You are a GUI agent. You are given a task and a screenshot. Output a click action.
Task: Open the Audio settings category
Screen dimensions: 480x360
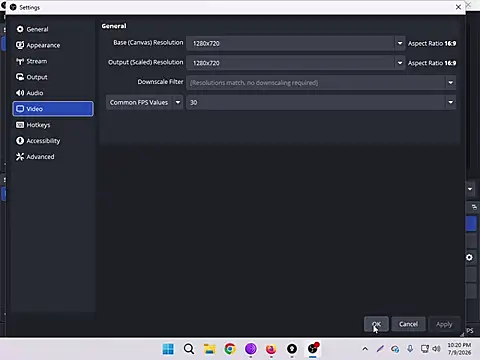53,93
